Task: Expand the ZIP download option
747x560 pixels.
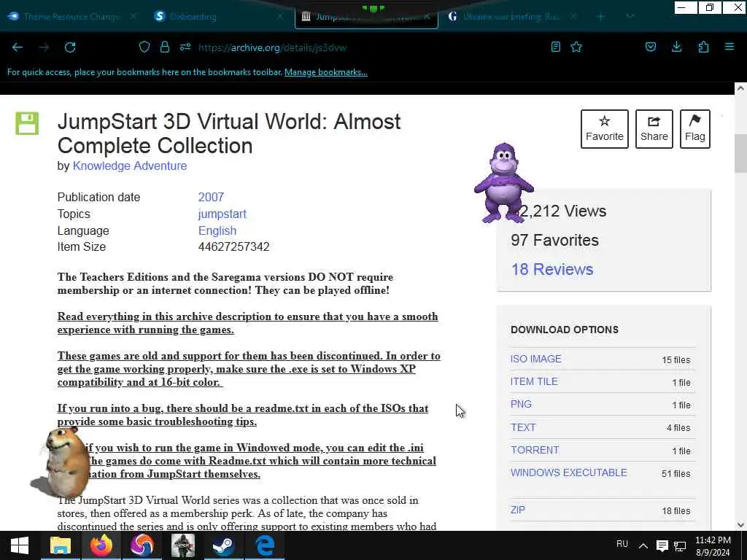Action: coord(518,510)
